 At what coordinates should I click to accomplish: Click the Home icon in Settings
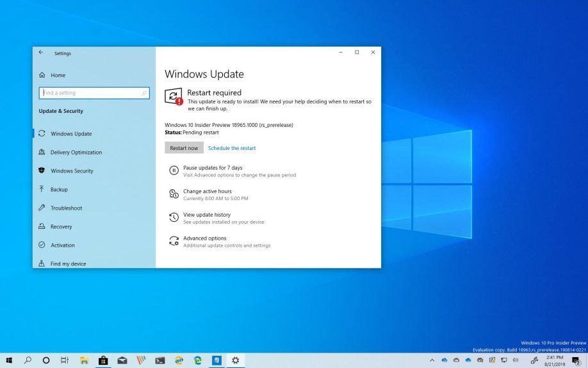42,75
